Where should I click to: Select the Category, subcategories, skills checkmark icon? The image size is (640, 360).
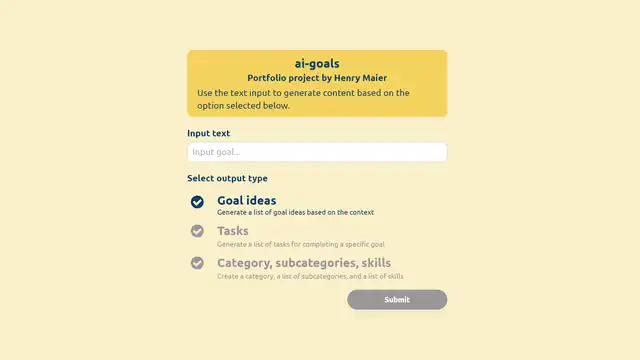pos(197,263)
